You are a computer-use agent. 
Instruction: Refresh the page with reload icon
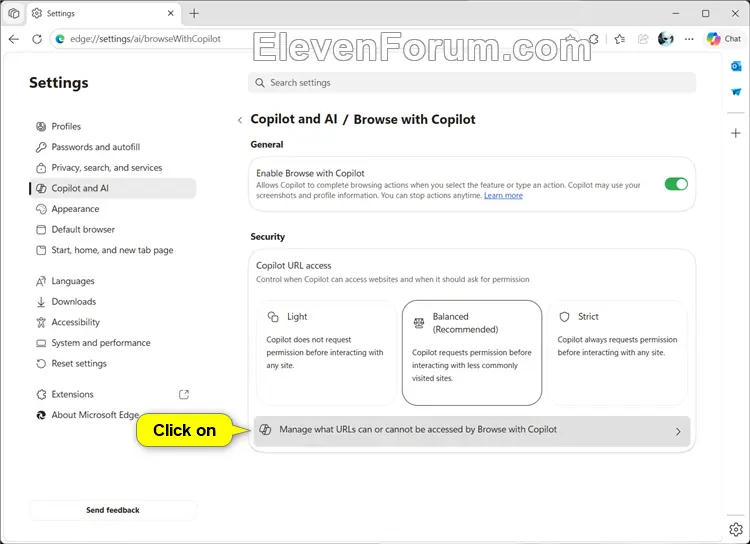click(x=37, y=39)
